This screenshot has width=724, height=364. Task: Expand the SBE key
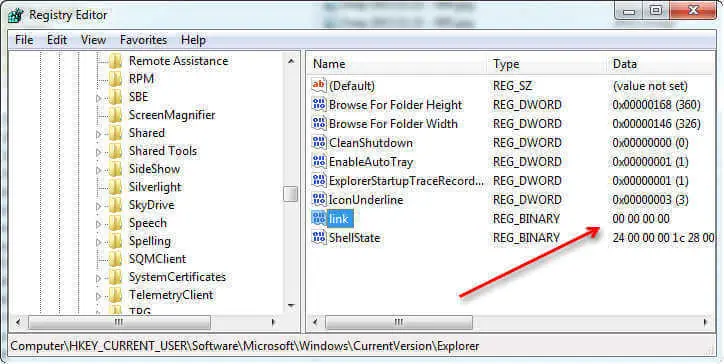coord(98,98)
